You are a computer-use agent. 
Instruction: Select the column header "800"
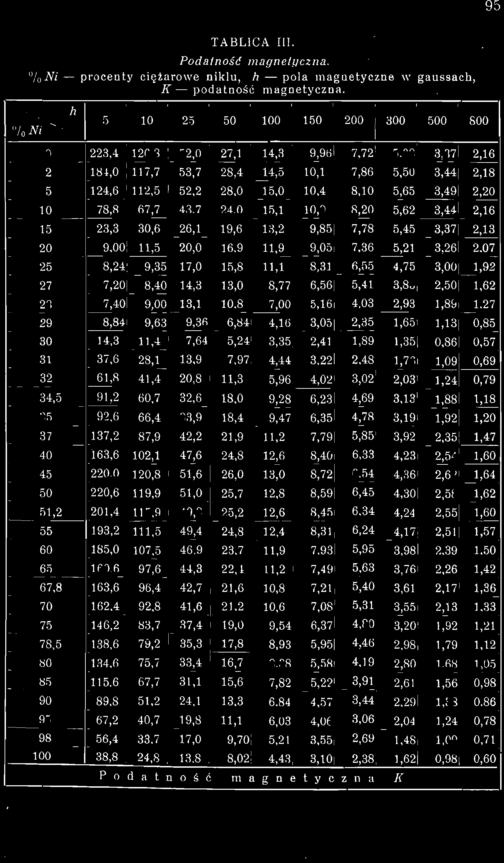(479, 121)
